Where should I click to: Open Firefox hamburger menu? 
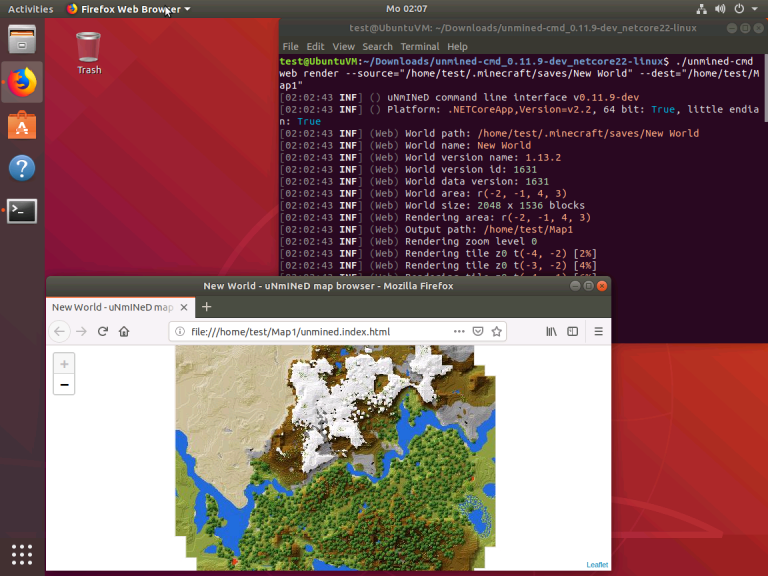tap(598, 331)
